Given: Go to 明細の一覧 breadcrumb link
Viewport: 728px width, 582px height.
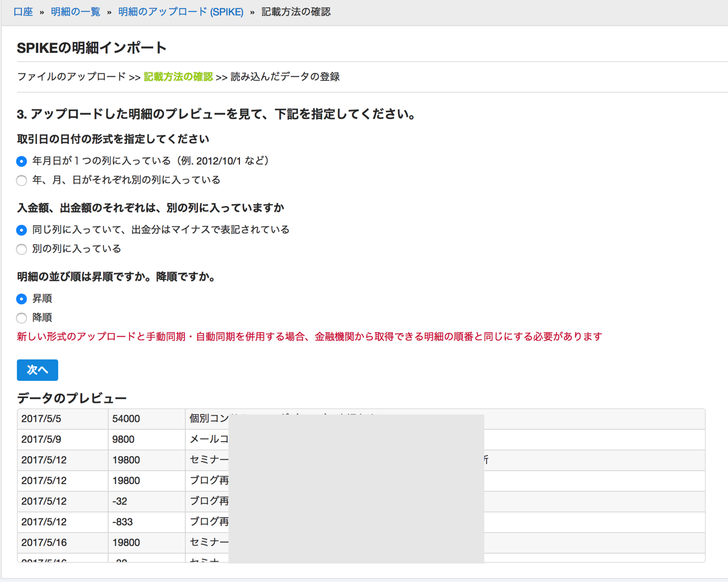Looking at the screenshot, I should [75, 12].
